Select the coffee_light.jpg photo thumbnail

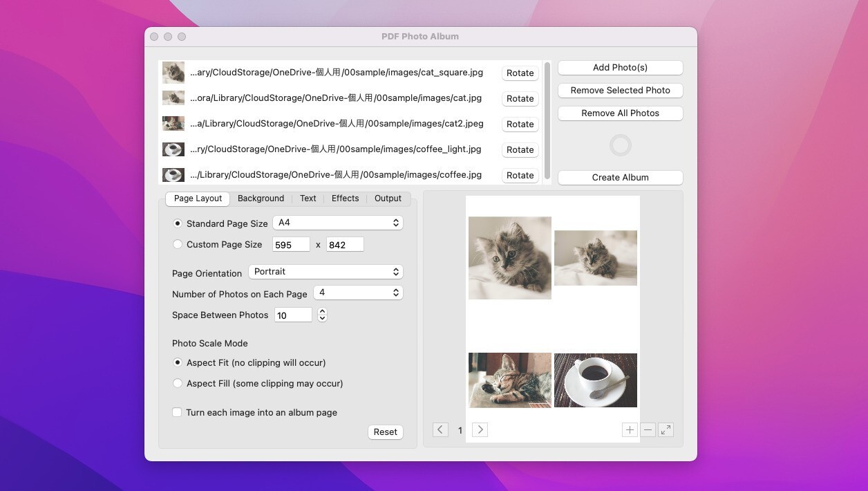click(x=173, y=149)
